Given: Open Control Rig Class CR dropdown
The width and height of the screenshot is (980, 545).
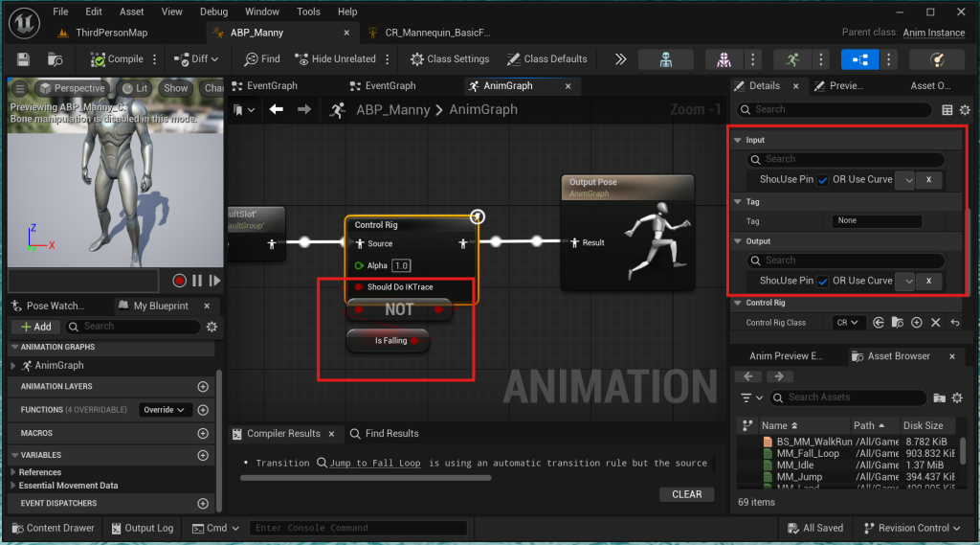Looking at the screenshot, I should pyautogui.click(x=848, y=323).
